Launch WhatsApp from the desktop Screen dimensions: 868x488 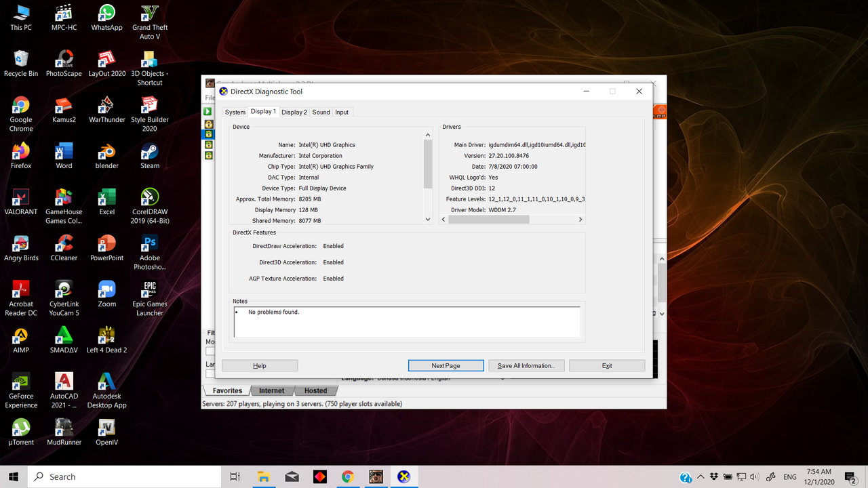click(106, 18)
